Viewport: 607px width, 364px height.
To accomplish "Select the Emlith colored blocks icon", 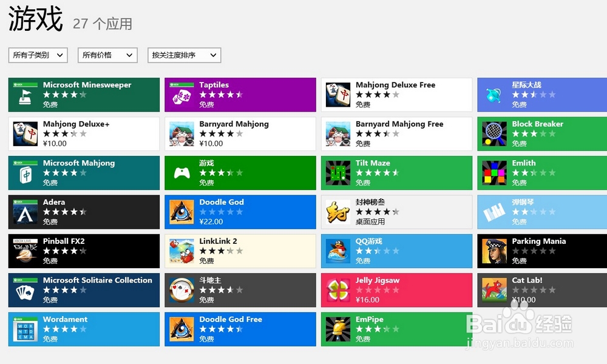I will click(x=494, y=172).
